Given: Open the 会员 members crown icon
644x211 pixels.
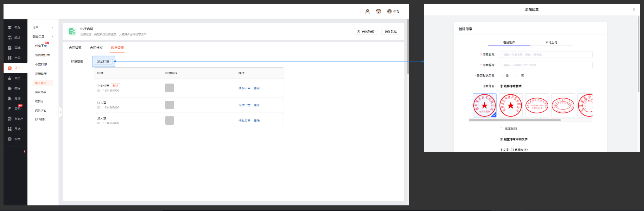Looking at the screenshot, I should point(9,78).
